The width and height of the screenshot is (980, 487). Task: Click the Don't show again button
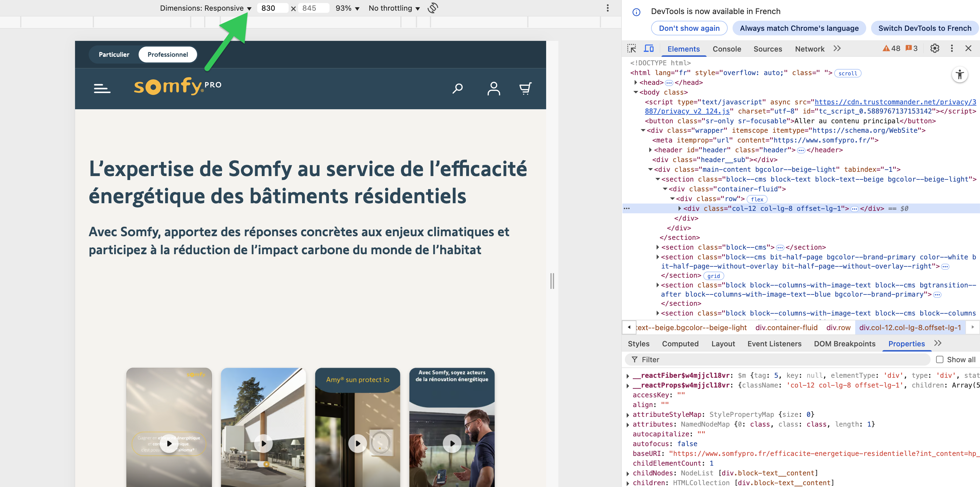pos(689,28)
